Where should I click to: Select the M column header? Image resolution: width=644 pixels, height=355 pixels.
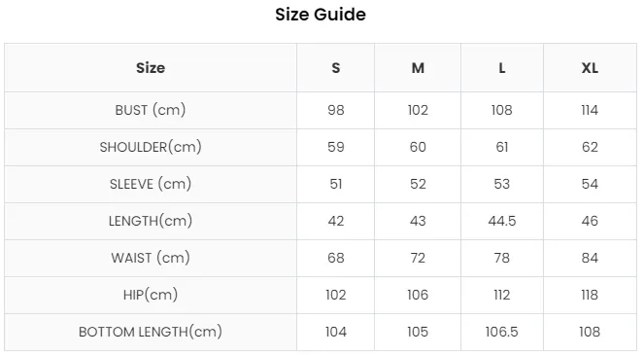pos(418,68)
